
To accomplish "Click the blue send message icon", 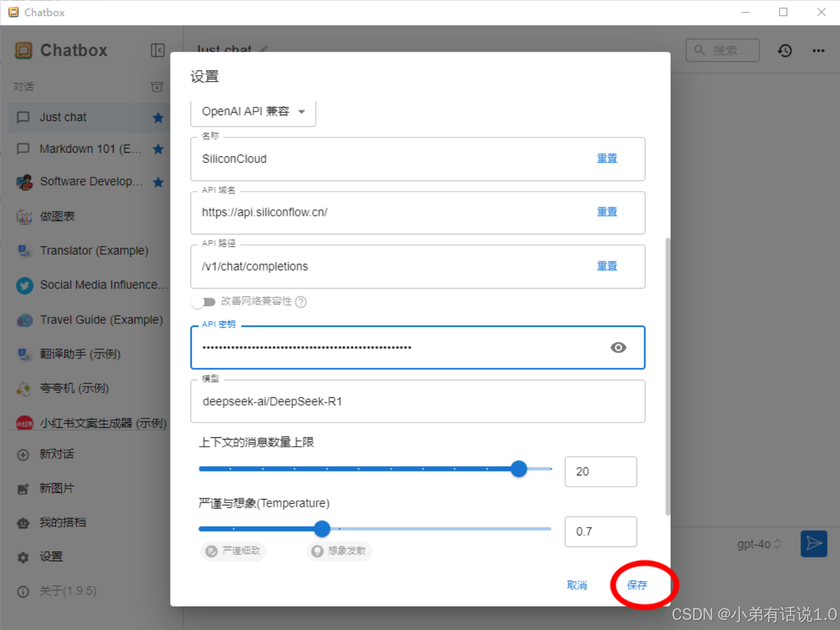I will (814, 544).
